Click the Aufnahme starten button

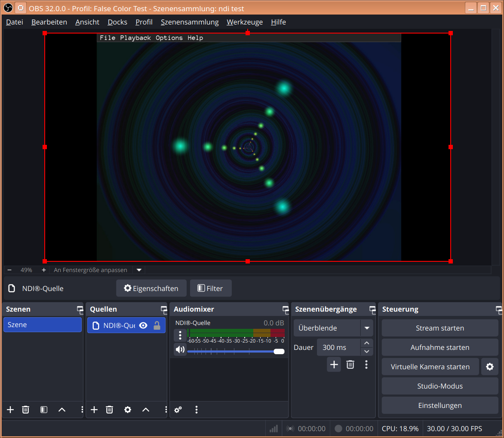point(439,347)
